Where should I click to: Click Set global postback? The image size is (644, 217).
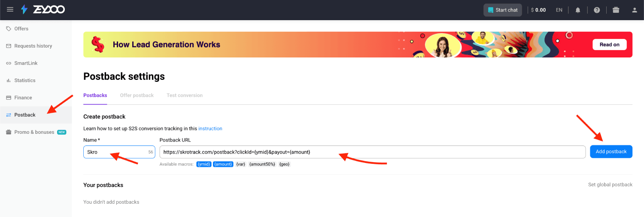610,184
